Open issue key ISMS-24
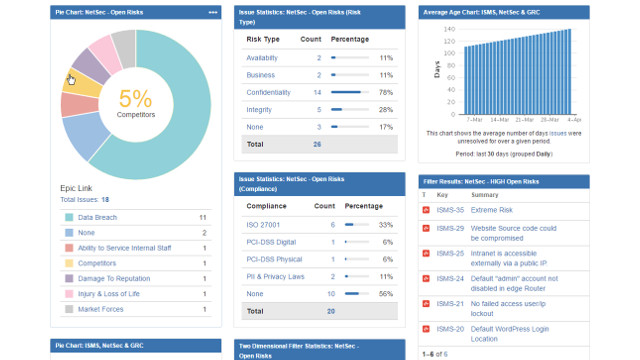Screen dimensions: 640x360 [x=450, y=278]
